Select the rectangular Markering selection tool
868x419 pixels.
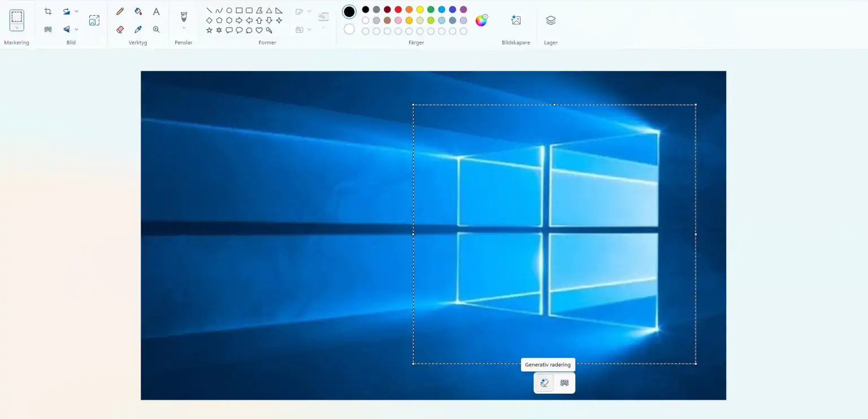17,16
